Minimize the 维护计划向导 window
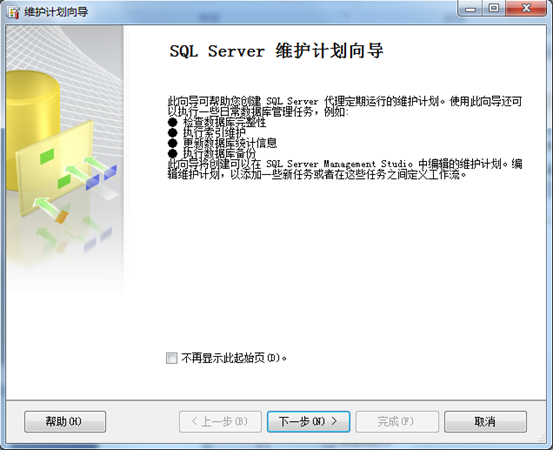 (x=470, y=8)
